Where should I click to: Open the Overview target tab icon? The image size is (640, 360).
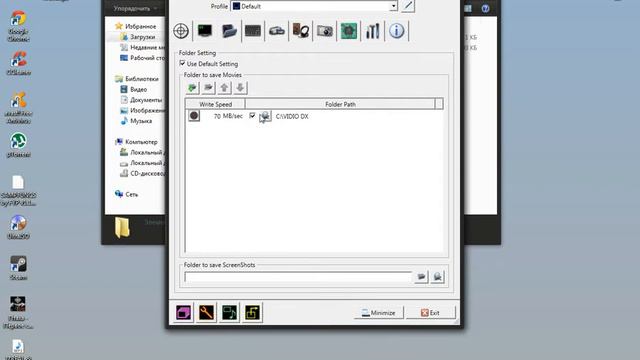[x=181, y=31]
